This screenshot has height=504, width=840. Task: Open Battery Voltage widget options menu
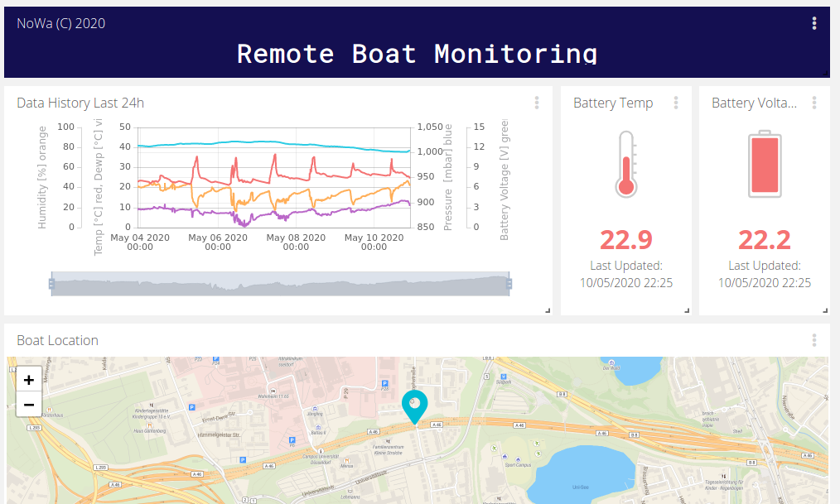813,103
